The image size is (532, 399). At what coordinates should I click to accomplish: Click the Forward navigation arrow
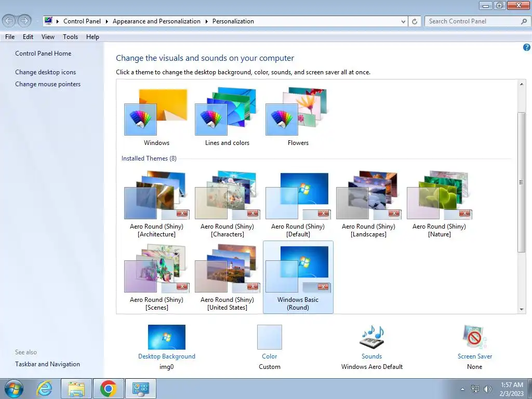[x=24, y=21]
